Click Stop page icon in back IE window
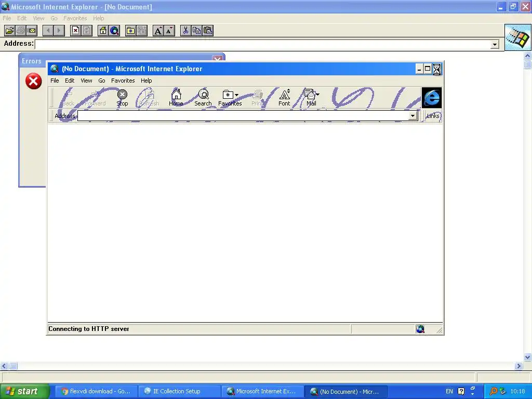The height and width of the screenshot is (399, 532). click(x=76, y=31)
